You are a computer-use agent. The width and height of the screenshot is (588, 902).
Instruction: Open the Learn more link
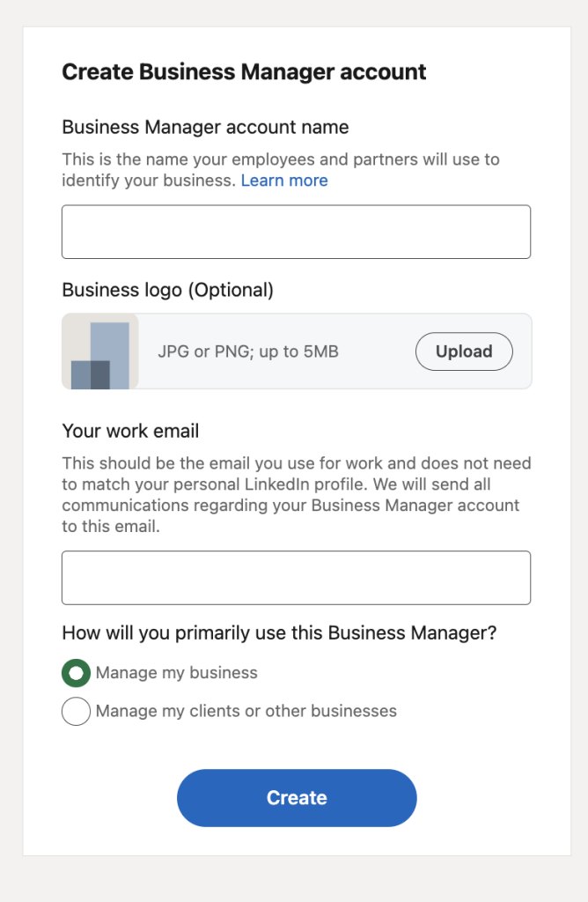click(x=284, y=180)
